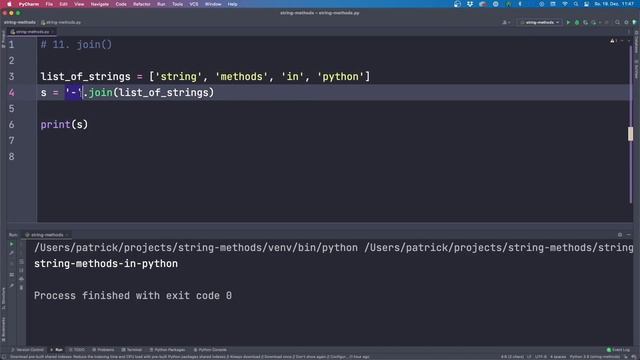The width and height of the screenshot is (640, 360).
Task: Click the editor vertical scrollbar thumb
Action: point(631,134)
